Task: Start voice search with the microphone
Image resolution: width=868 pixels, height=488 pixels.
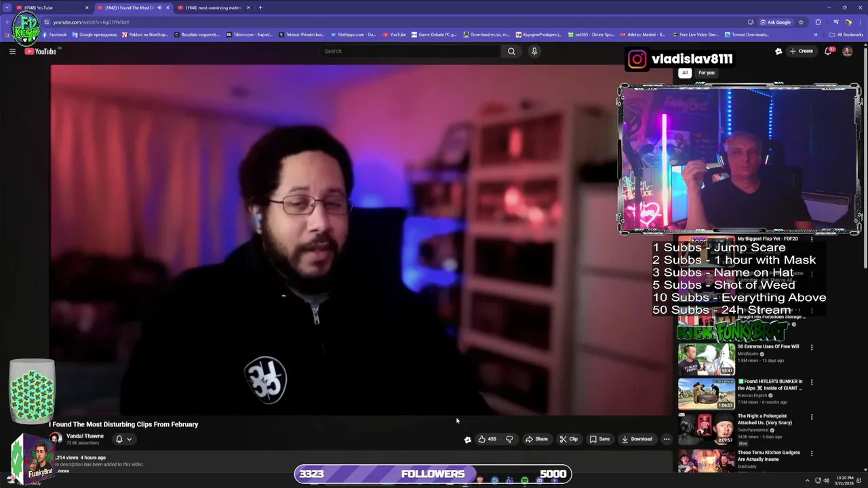Action: (534, 51)
